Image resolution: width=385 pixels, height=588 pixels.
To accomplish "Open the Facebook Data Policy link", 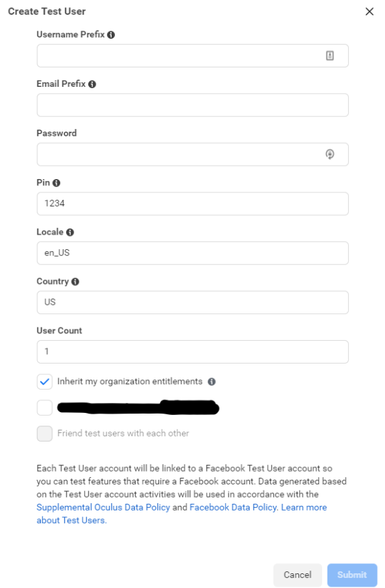I will (234, 507).
